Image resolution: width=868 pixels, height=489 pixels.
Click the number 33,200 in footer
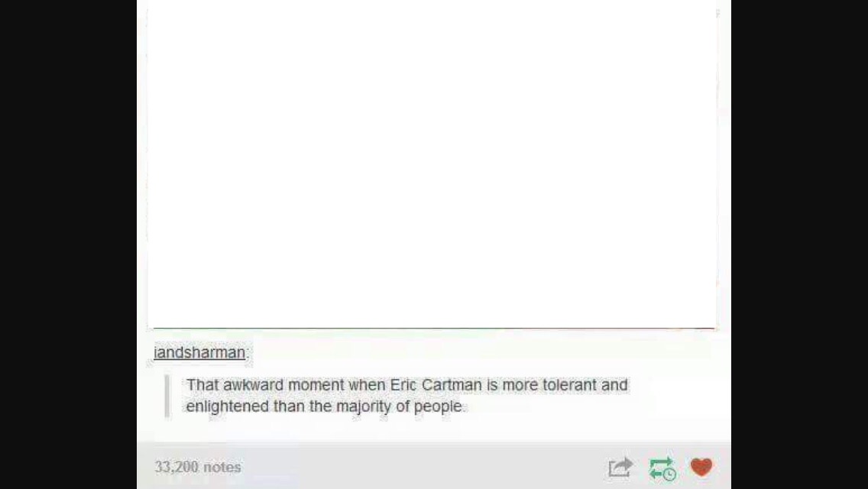pyautogui.click(x=176, y=467)
